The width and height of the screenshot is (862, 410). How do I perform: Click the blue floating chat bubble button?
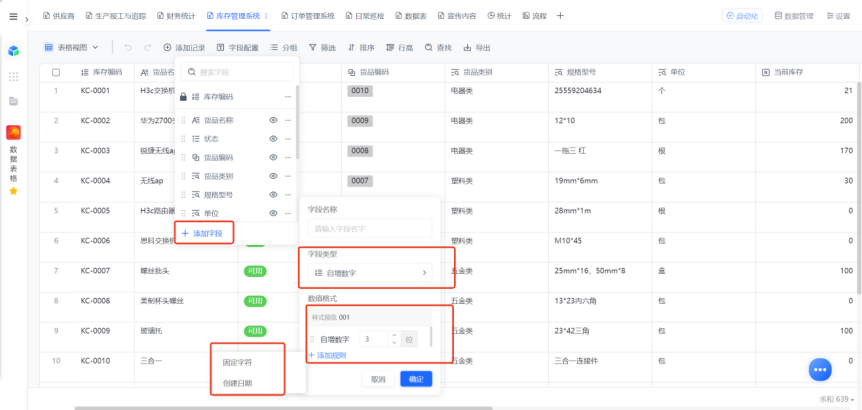coord(820,369)
